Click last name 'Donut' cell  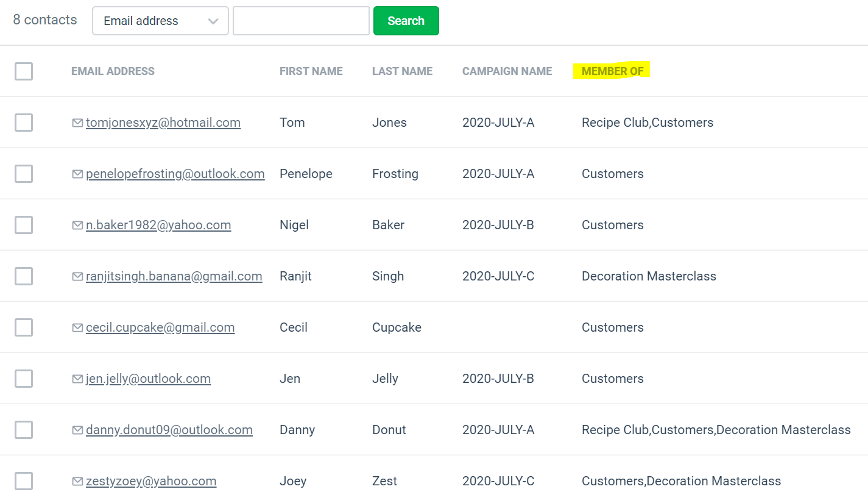[389, 430]
